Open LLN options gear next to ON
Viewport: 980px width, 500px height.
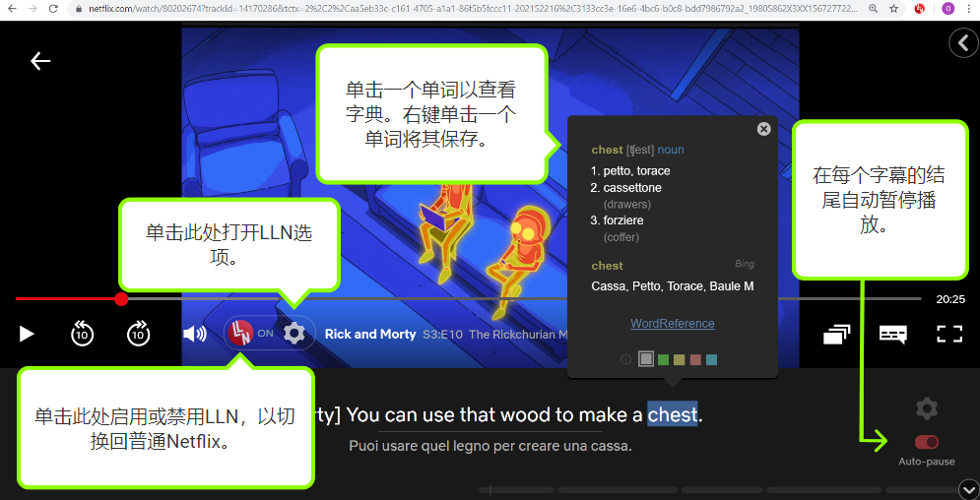(x=294, y=334)
